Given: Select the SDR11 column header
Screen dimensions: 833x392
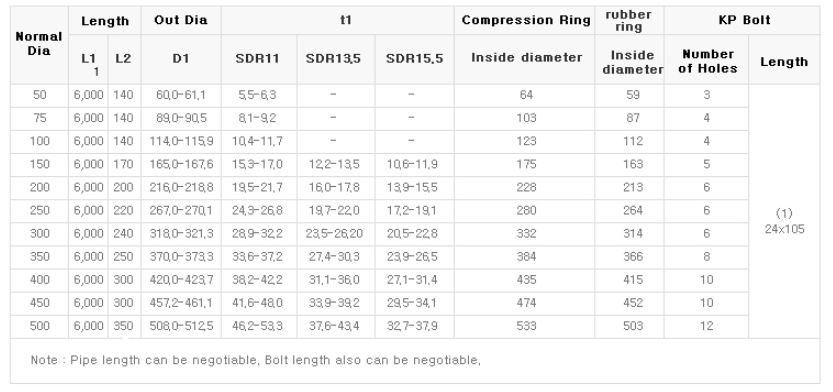Looking at the screenshot, I should (x=259, y=59).
